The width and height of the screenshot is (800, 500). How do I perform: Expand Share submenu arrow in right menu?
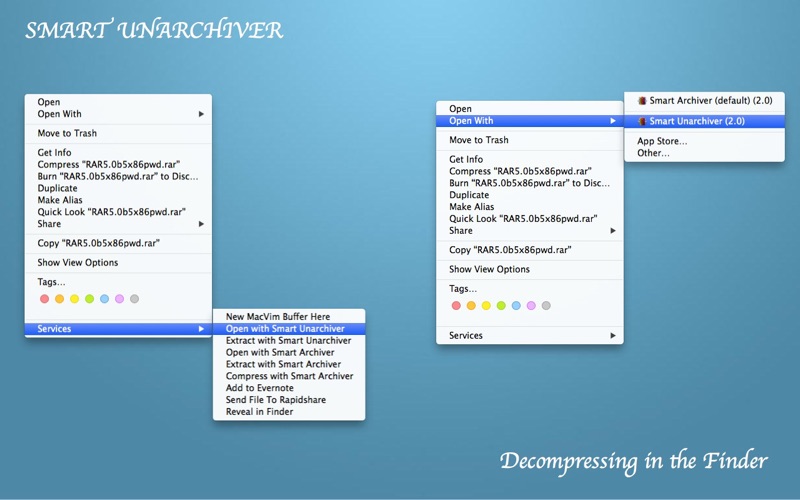pos(613,231)
